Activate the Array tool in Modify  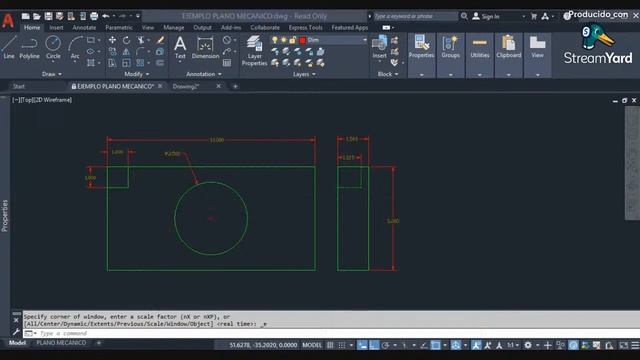tap(140, 63)
